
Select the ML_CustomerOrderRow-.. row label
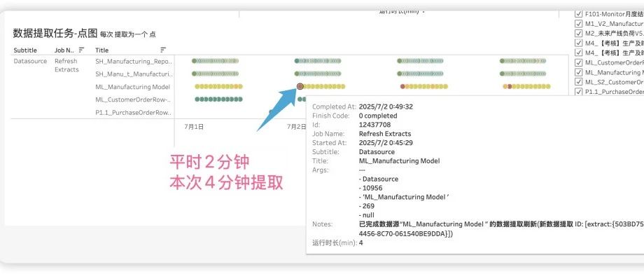tap(133, 100)
